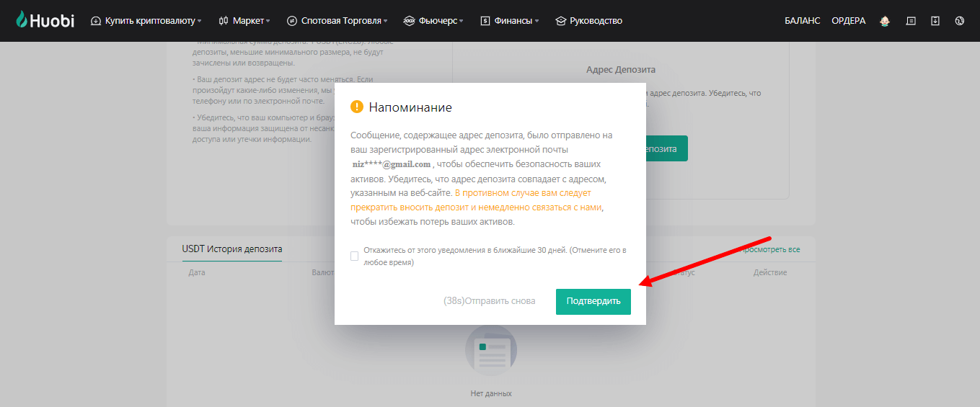Tick the 30-day notification opt-out checkbox

tap(354, 256)
